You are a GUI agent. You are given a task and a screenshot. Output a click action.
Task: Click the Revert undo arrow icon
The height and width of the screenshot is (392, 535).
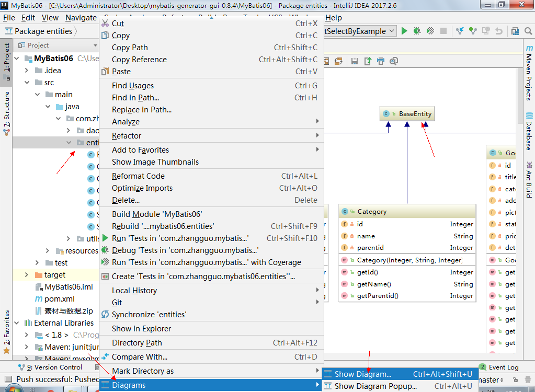[x=499, y=31]
